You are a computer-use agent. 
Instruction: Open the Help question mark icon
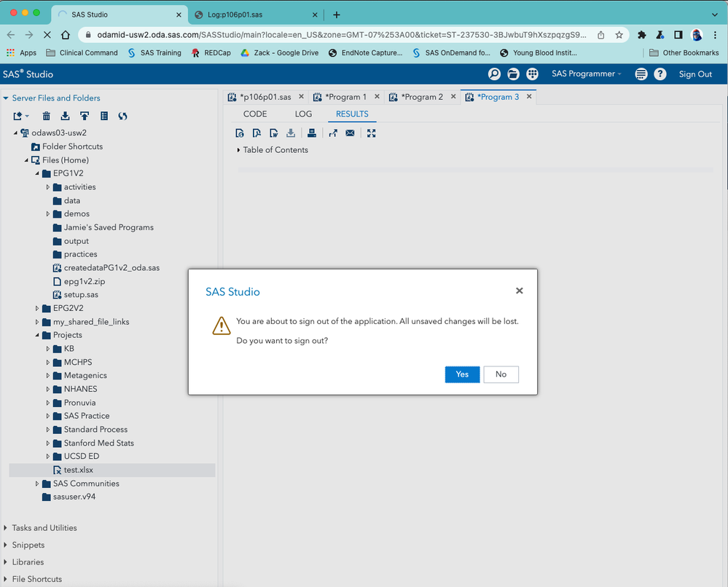point(659,74)
